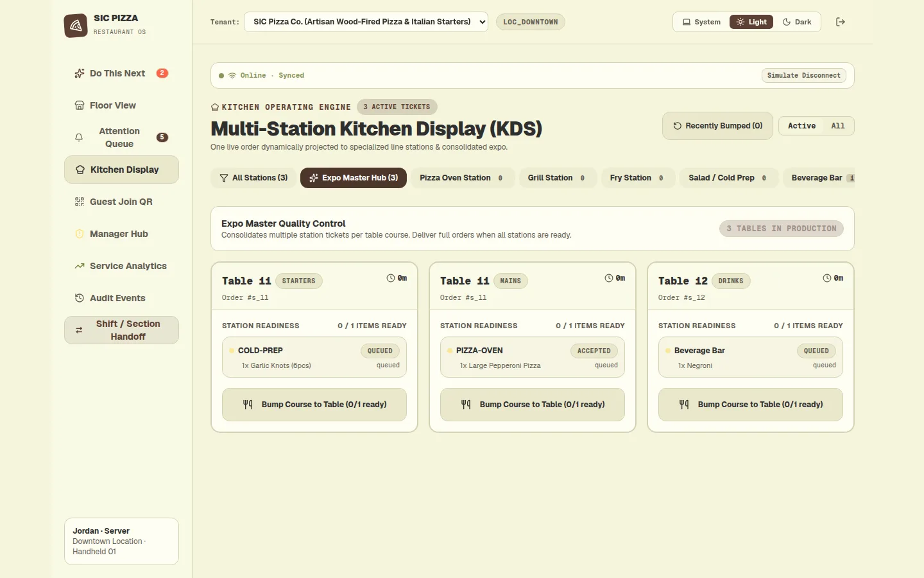Open the Tenant dropdown selector
This screenshot has height=578, width=924.
pyautogui.click(x=366, y=22)
